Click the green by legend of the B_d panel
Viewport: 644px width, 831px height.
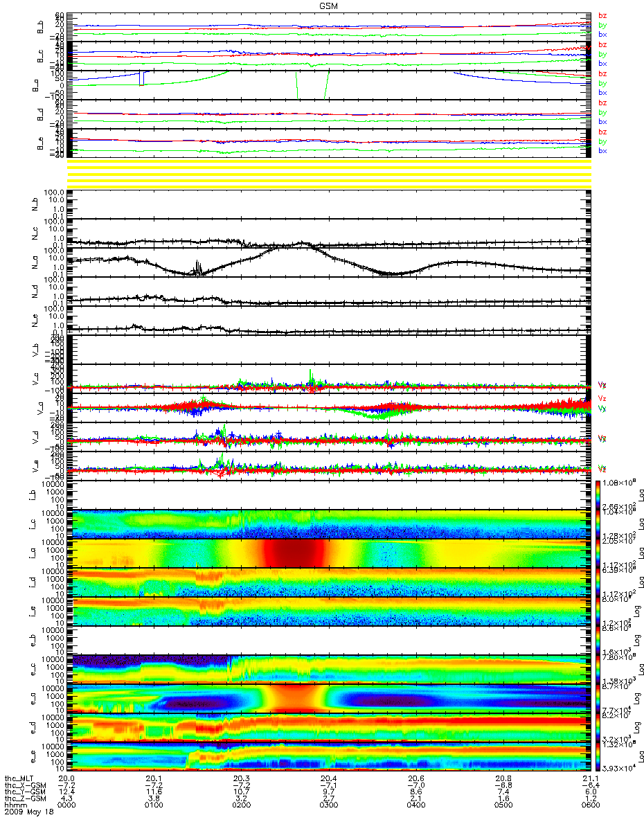[x=602, y=112]
